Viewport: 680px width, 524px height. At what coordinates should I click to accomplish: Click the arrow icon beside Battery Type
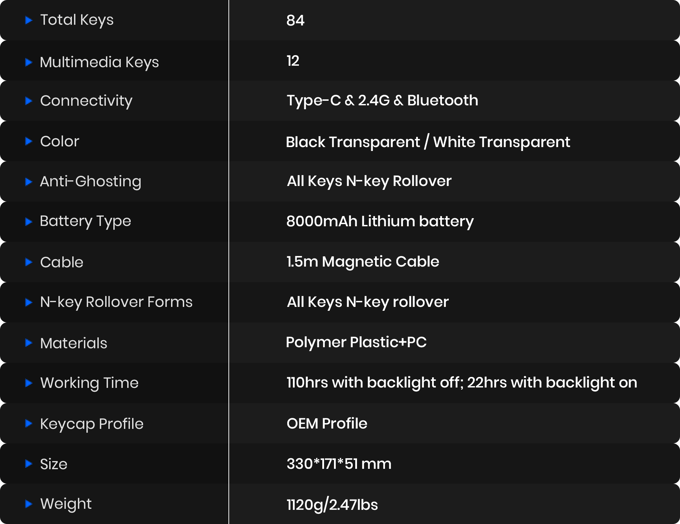(28, 222)
